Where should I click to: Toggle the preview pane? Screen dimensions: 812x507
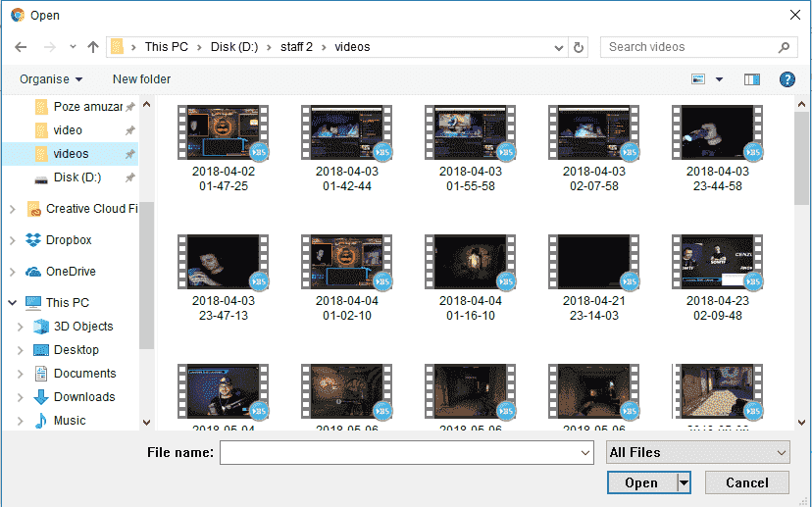752,79
